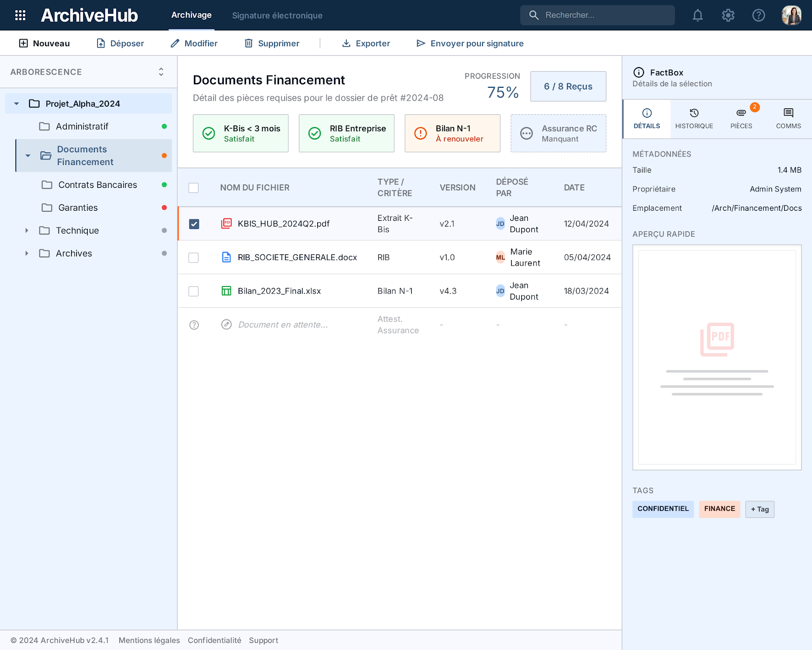Open settings gear icon
Screen dimensions: 812x650
(728, 15)
